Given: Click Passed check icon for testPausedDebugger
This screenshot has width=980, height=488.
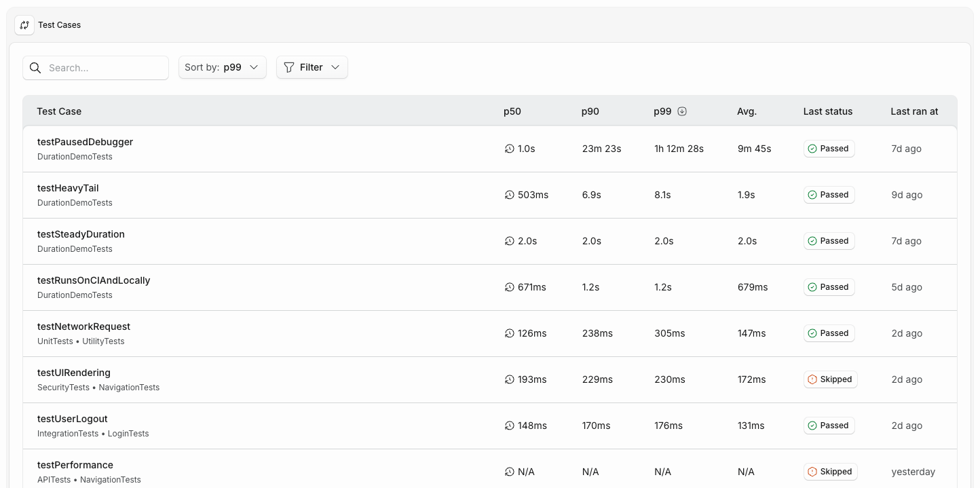Looking at the screenshot, I should (x=812, y=149).
